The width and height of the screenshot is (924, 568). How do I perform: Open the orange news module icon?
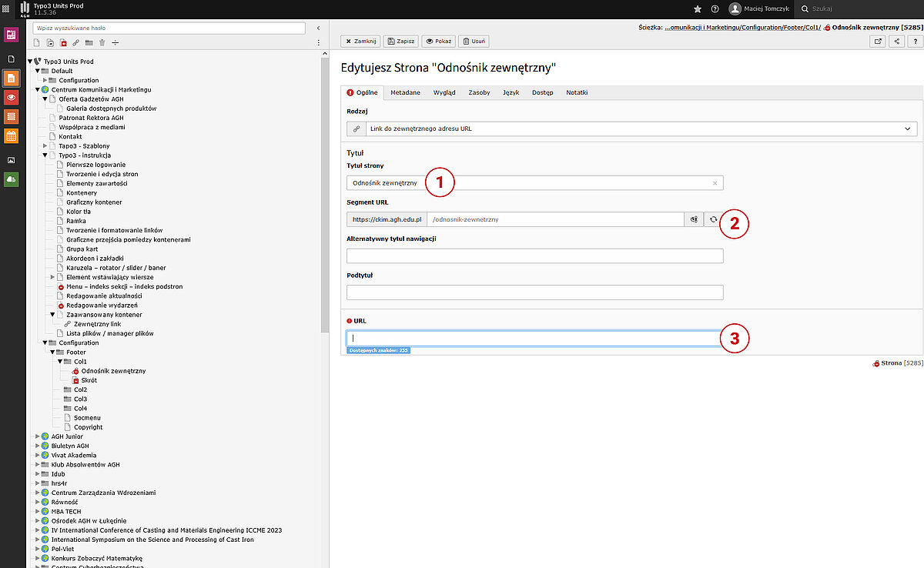(11, 116)
